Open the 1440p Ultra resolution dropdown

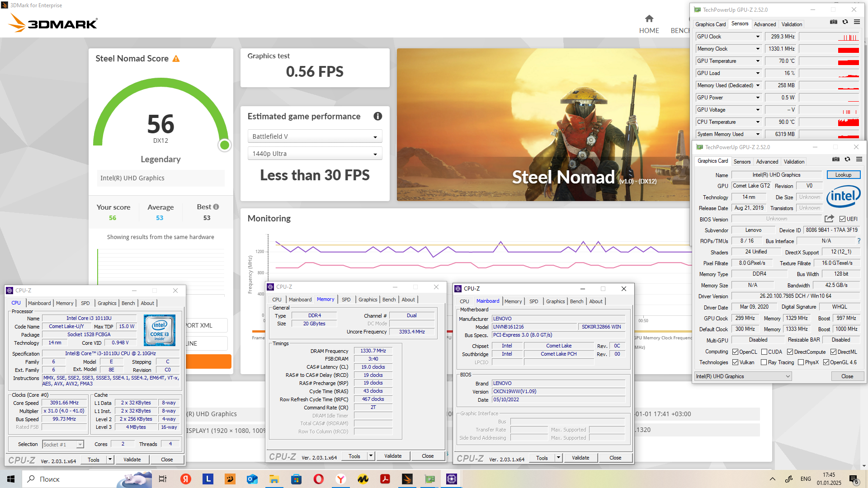pos(315,154)
